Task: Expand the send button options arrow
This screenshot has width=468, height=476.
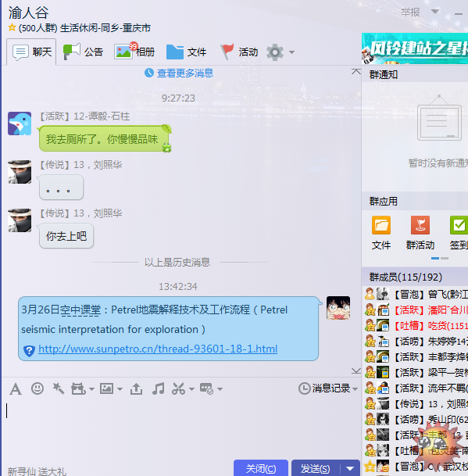Action: (x=350, y=468)
